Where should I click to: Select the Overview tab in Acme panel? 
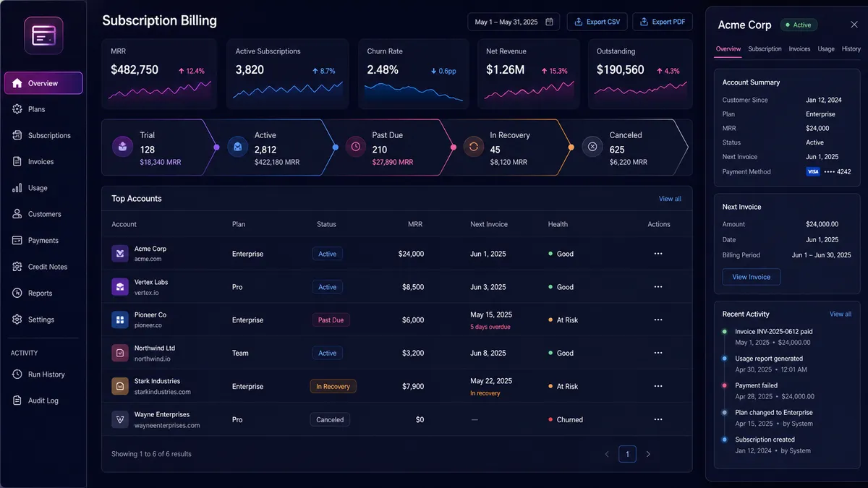point(728,49)
